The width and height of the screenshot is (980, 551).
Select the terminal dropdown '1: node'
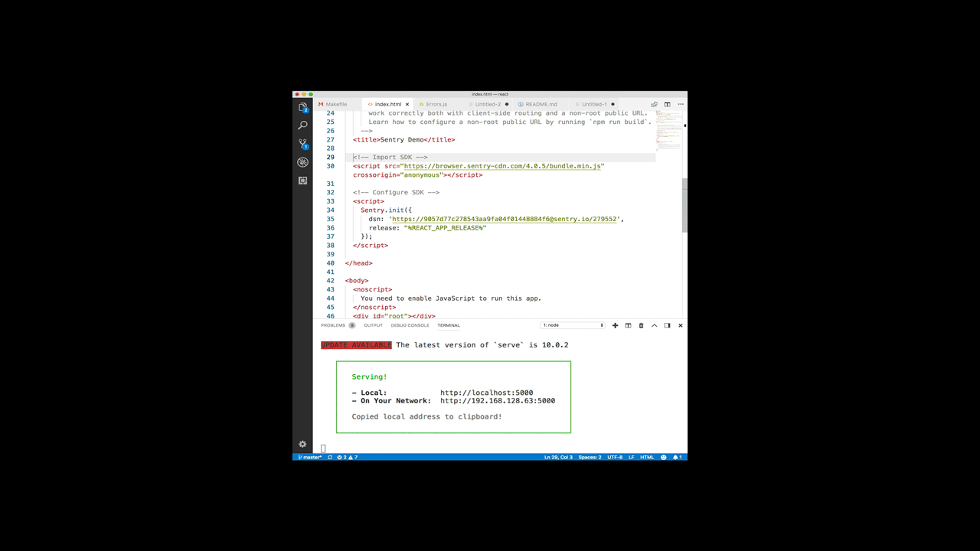click(573, 325)
